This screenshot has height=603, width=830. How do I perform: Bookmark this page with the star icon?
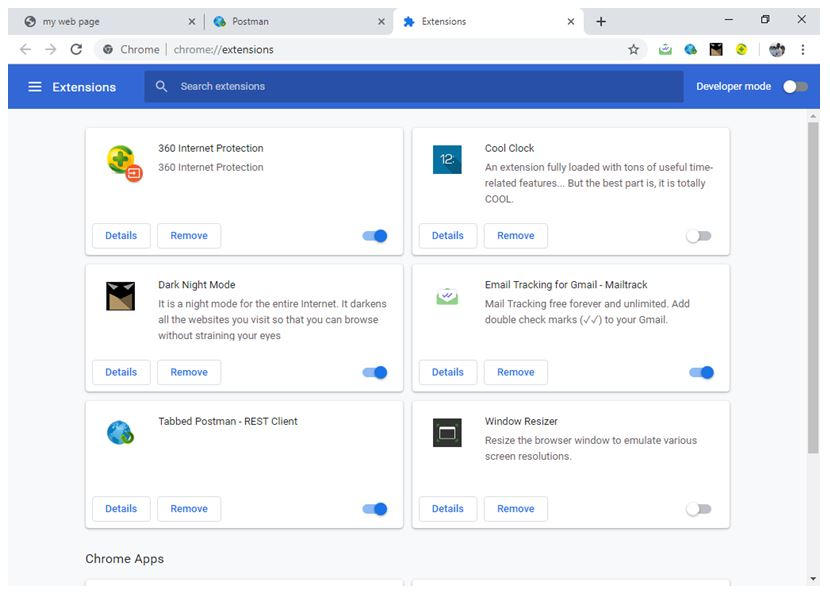tap(634, 49)
